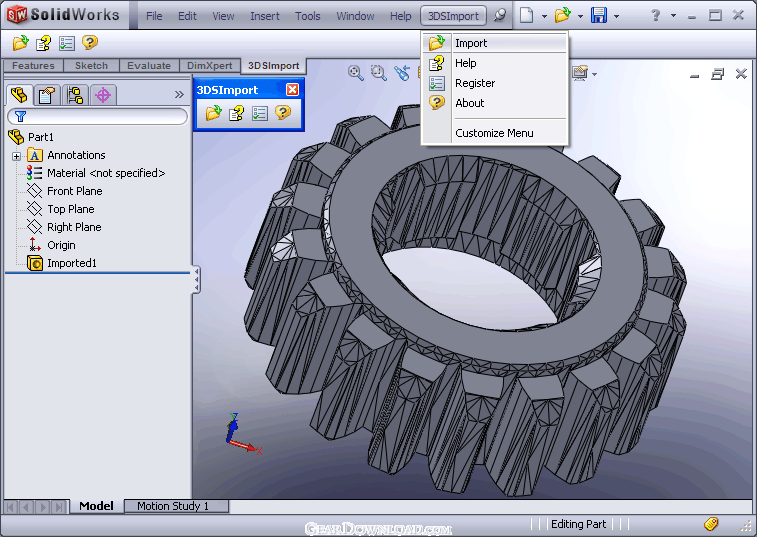Open the dropdown arrow next to Save icon
This screenshot has height=537, width=757.
(x=617, y=16)
